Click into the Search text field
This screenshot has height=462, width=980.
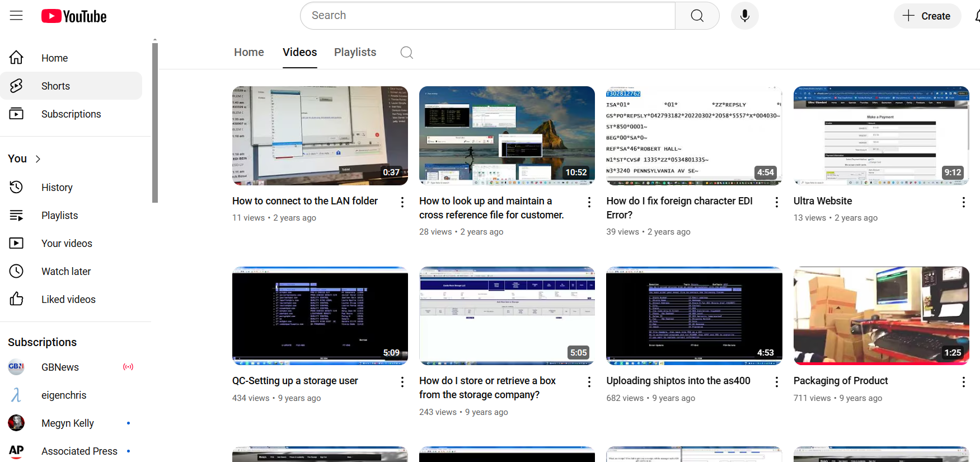[487, 16]
